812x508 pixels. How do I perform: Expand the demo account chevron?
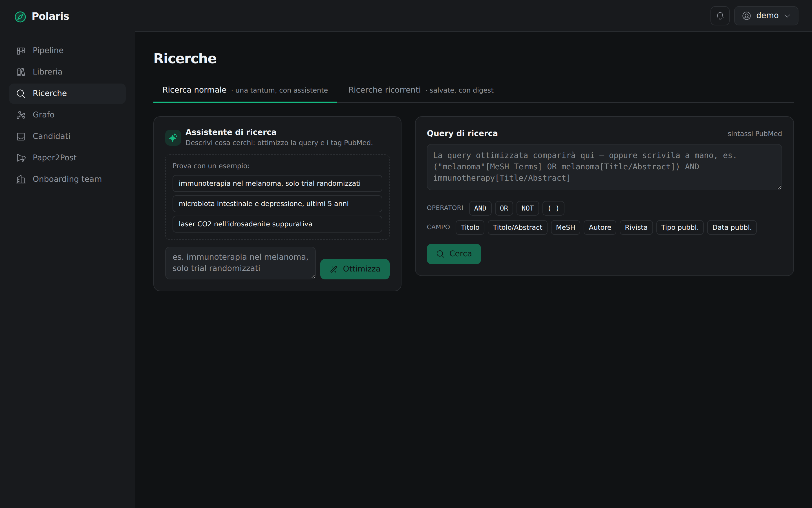787,16
